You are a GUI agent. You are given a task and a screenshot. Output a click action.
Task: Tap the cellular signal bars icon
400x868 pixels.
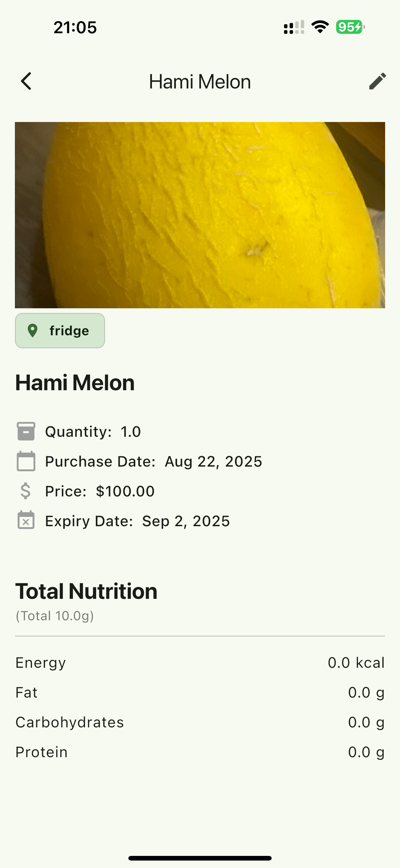(294, 27)
